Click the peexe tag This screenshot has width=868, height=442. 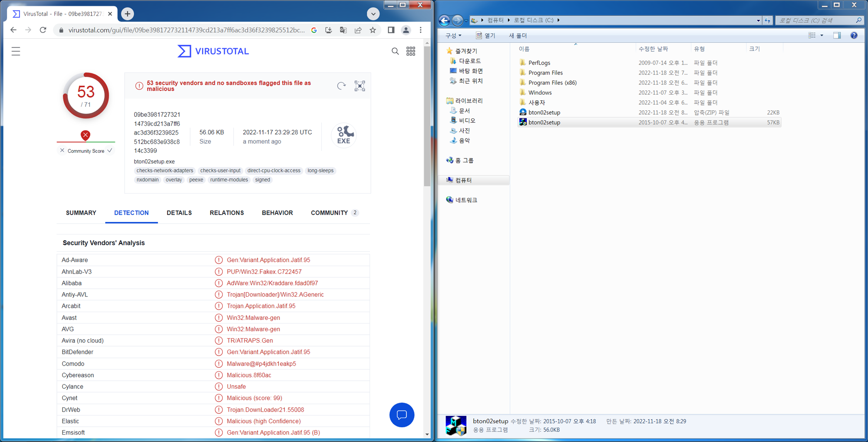point(196,180)
